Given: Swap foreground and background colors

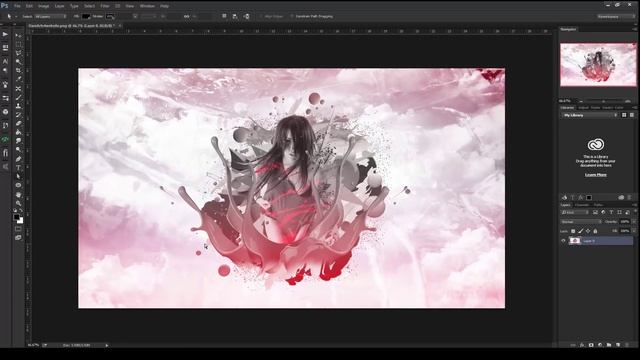Looking at the screenshot, I should (21, 211).
